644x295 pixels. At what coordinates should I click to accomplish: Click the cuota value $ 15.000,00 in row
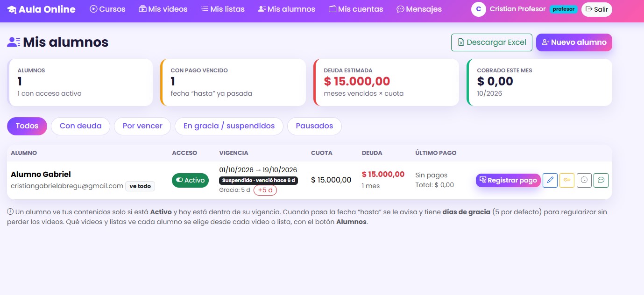(x=331, y=180)
